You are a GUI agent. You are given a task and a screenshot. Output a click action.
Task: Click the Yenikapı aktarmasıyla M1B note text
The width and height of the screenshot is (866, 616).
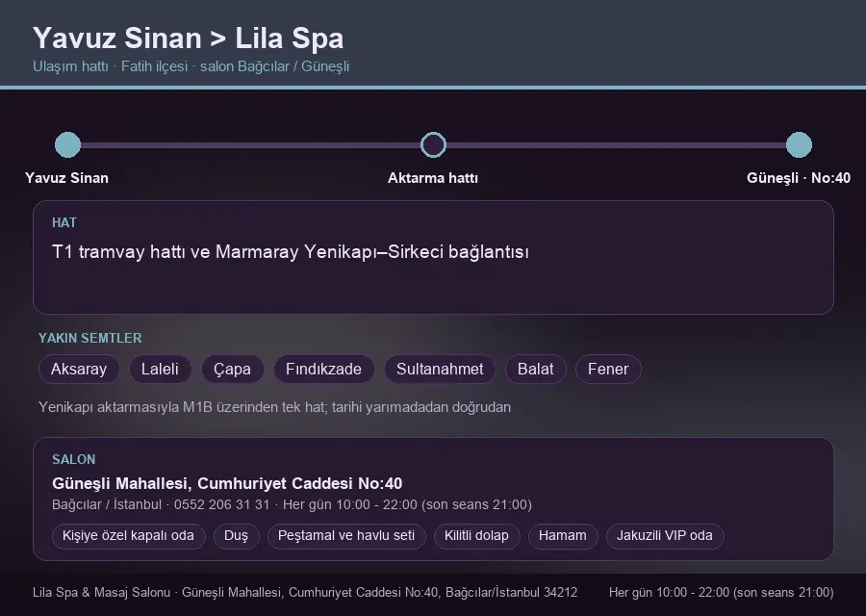pyautogui.click(x=274, y=407)
